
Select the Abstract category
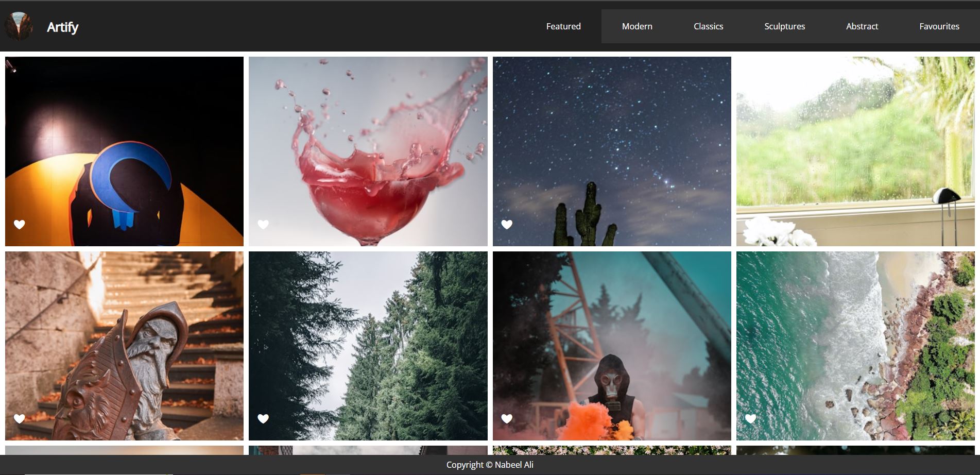[x=862, y=26]
